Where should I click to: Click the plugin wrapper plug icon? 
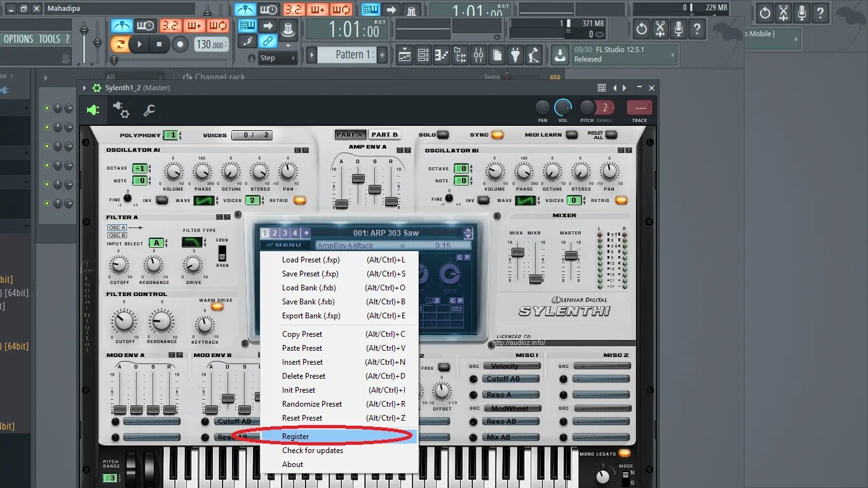click(x=93, y=110)
